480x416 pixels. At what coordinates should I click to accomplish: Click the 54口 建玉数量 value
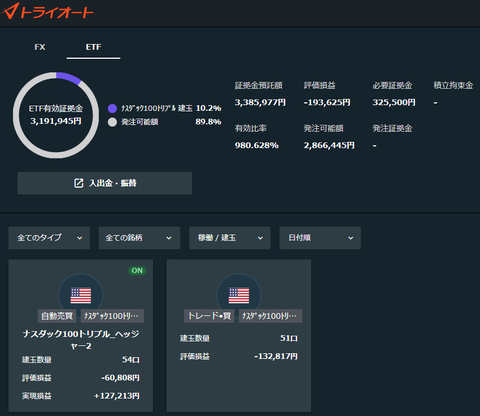point(131,360)
